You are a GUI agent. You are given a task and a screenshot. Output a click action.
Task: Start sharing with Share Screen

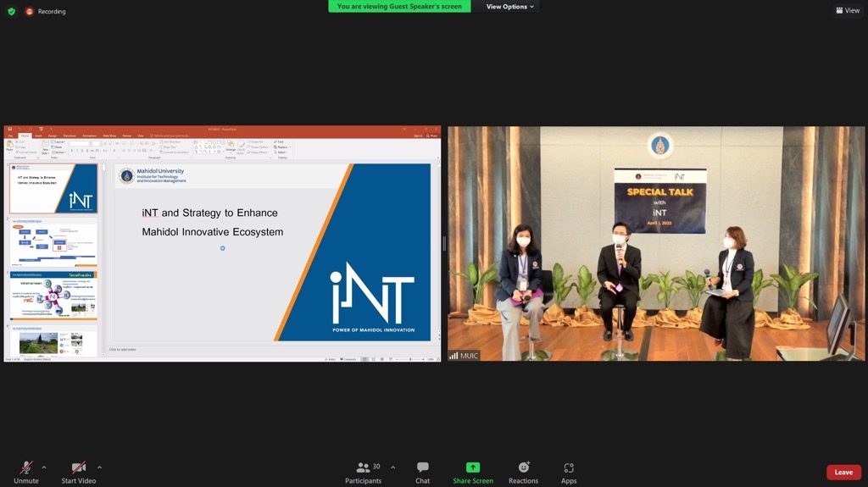click(473, 473)
